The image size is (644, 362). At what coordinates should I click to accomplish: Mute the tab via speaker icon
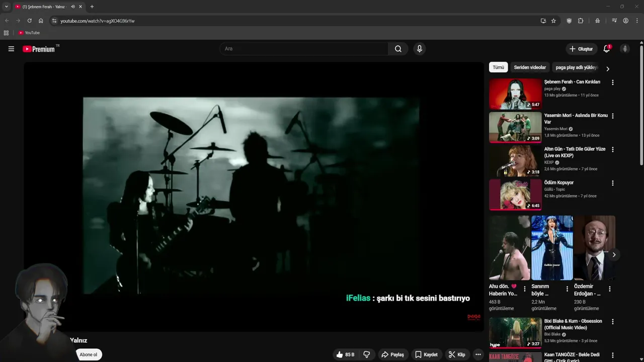tap(73, 7)
